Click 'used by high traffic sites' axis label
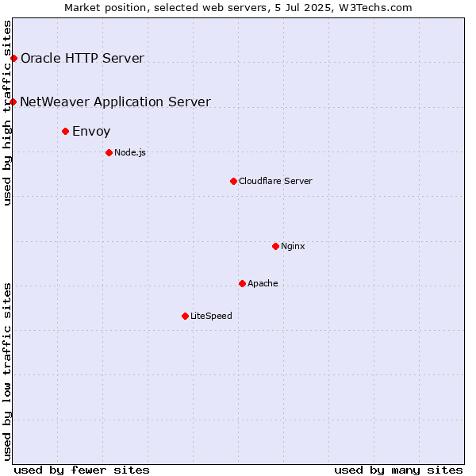The width and height of the screenshot is (476, 476). click(7, 113)
